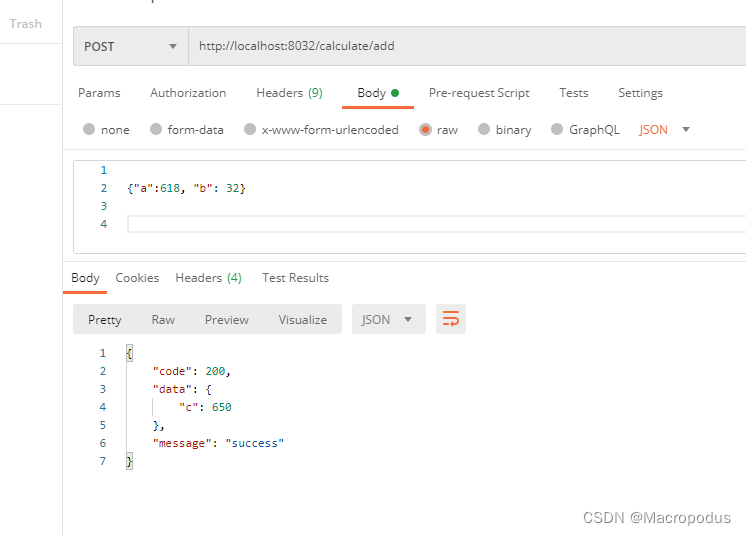Switch to the Params tab
Screen dimensions: 746x535
click(x=99, y=93)
